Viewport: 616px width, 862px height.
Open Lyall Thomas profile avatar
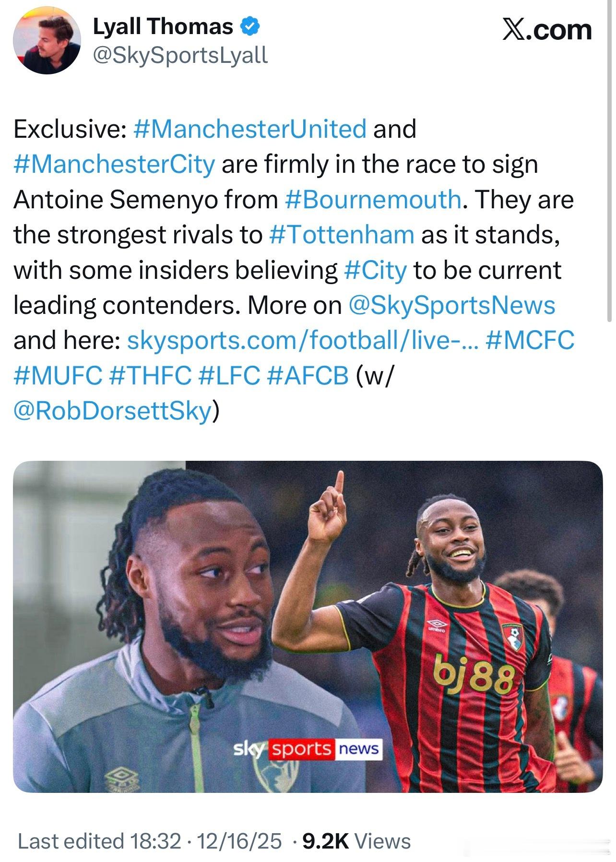[x=47, y=40]
